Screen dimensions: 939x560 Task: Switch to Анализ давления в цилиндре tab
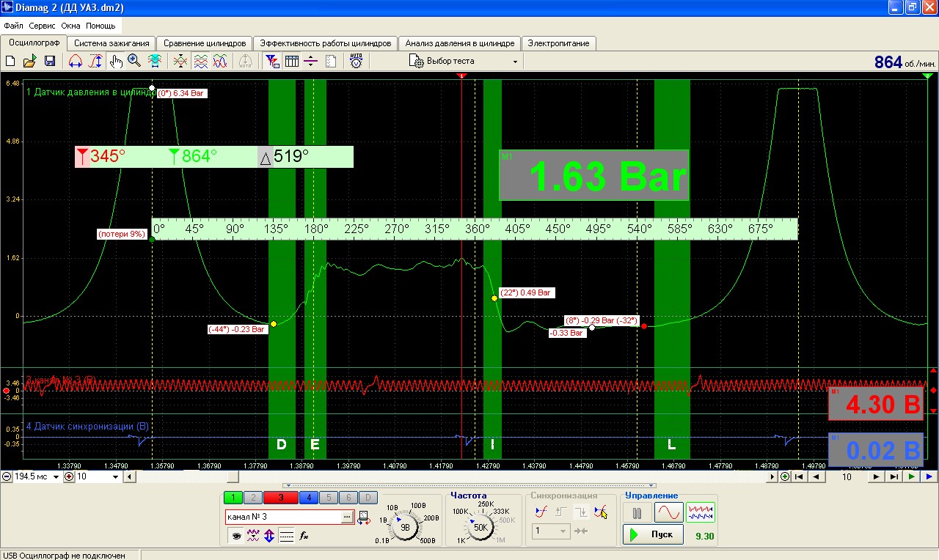460,43
